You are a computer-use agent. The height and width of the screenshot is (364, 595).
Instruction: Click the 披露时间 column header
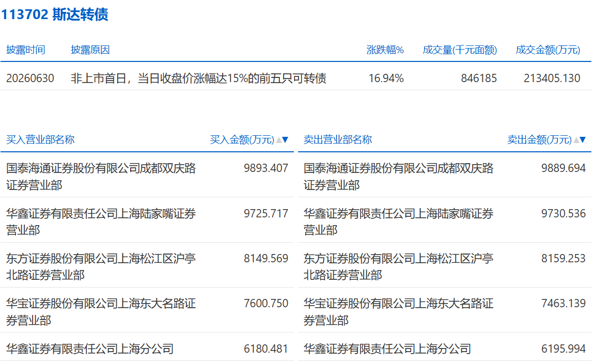26,50
